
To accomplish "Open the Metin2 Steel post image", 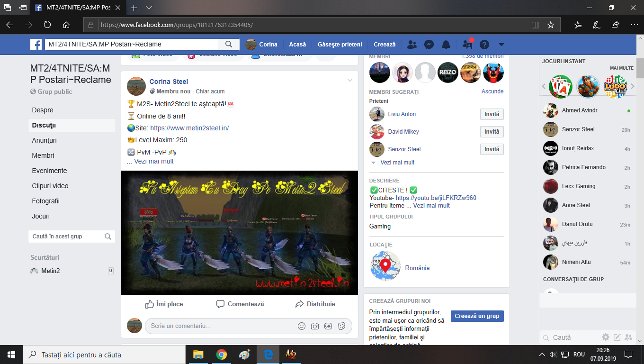I will [x=240, y=233].
